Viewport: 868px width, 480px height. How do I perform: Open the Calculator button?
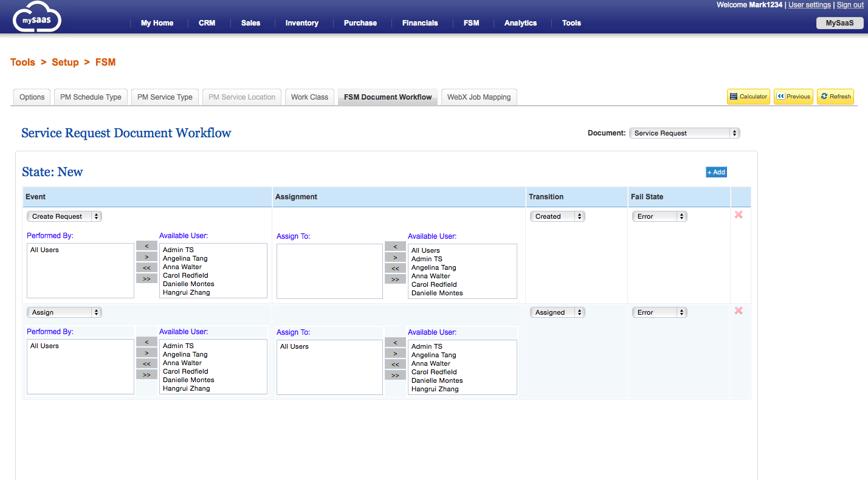pyautogui.click(x=748, y=97)
